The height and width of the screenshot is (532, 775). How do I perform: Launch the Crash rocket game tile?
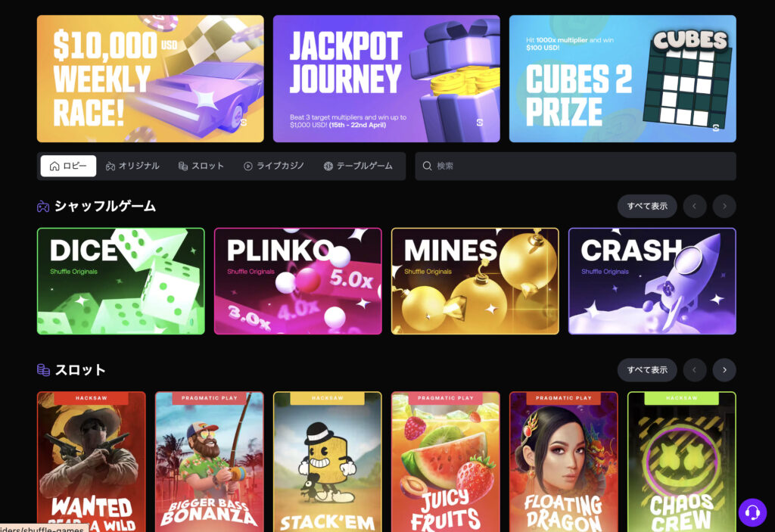pos(652,281)
